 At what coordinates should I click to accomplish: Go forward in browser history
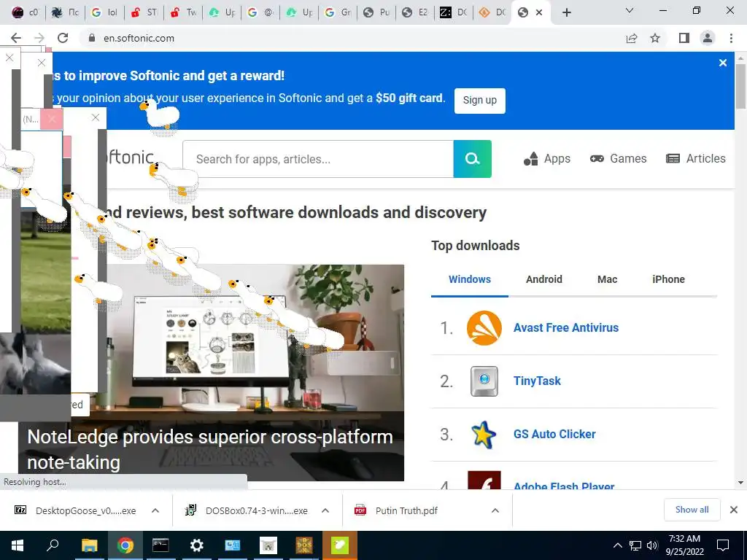pyautogui.click(x=39, y=38)
